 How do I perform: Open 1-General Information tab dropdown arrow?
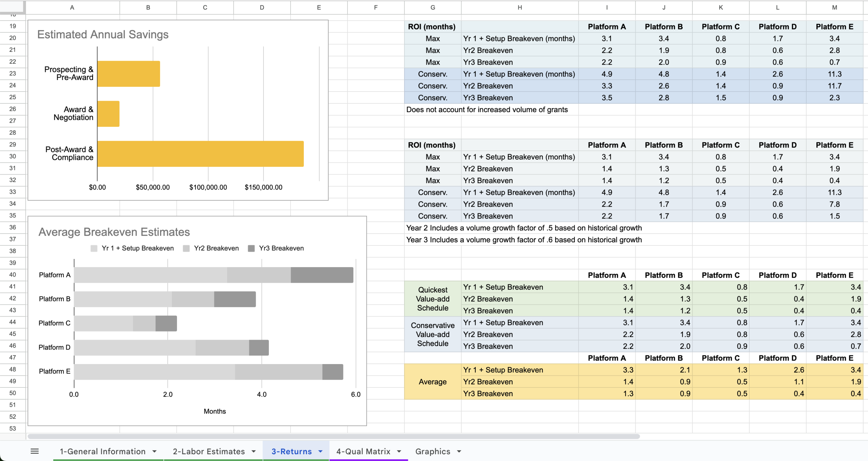tap(155, 452)
